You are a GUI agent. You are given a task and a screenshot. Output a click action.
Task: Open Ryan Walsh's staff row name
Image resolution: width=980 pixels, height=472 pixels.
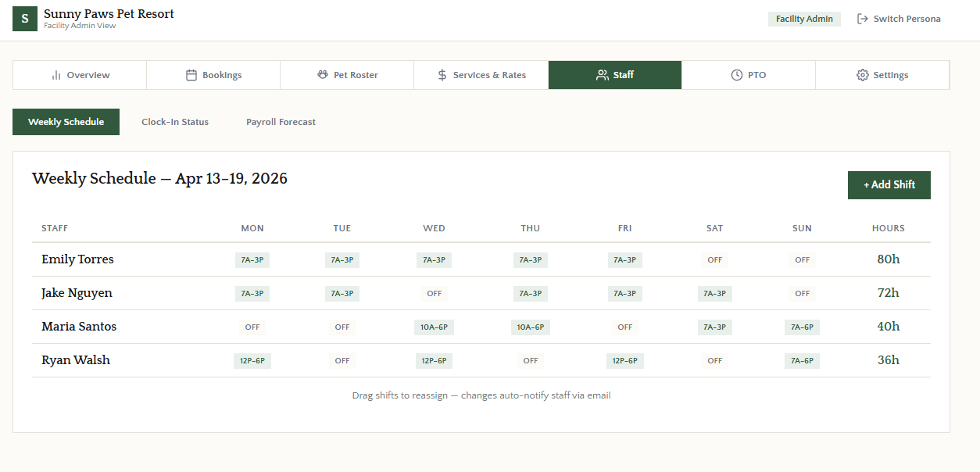tap(76, 360)
